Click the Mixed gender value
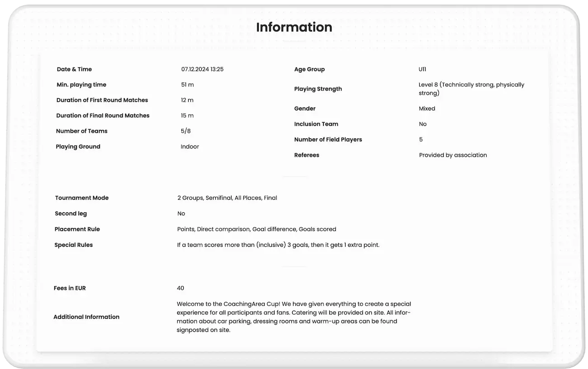Viewport: 588px width, 369px height. click(427, 109)
